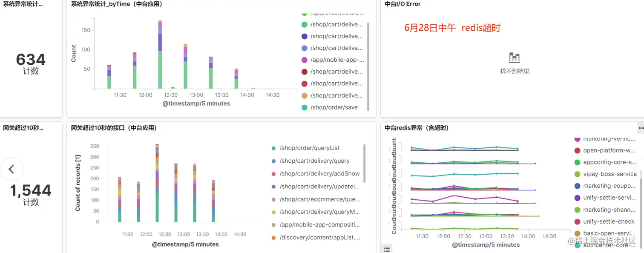Viewport: 644px width, 253px height.
Task: Click open-platform-w... legend entry
Action: point(609,150)
